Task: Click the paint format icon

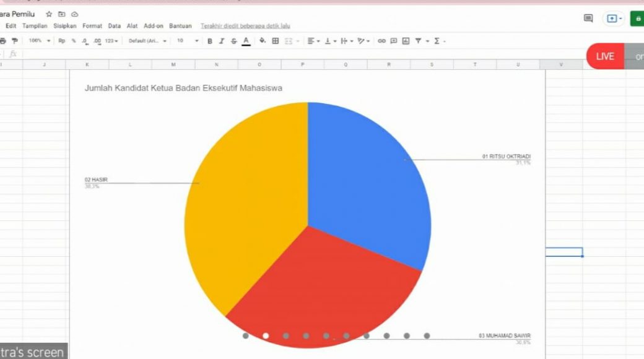Action: 15,41
